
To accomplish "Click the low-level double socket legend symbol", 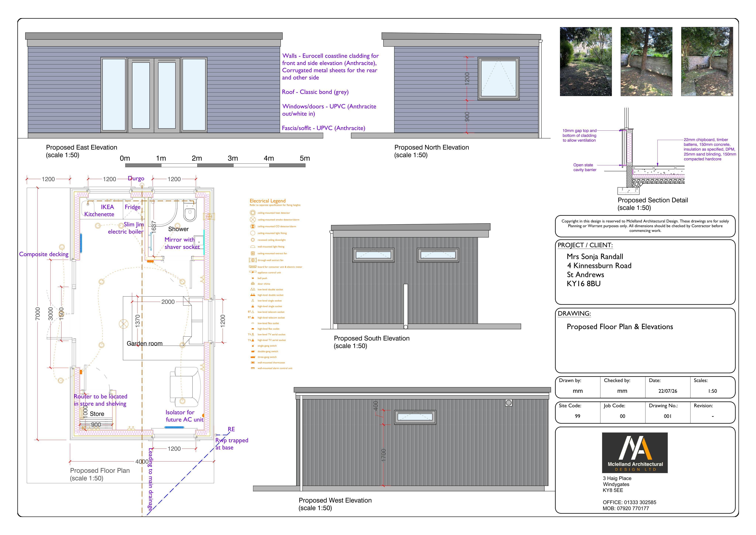I will pyautogui.click(x=252, y=289).
